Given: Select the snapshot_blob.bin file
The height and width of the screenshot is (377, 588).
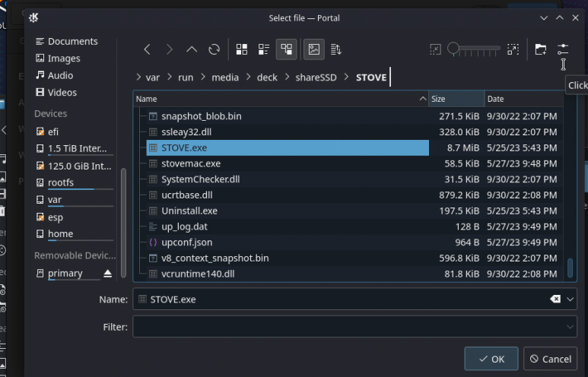Looking at the screenshot, I should [202, 116].
